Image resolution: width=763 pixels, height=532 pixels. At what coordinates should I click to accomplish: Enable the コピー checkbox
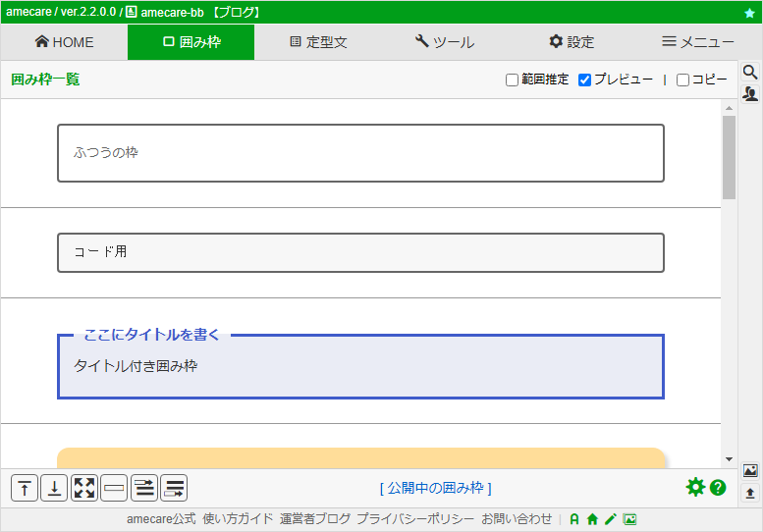682,80
